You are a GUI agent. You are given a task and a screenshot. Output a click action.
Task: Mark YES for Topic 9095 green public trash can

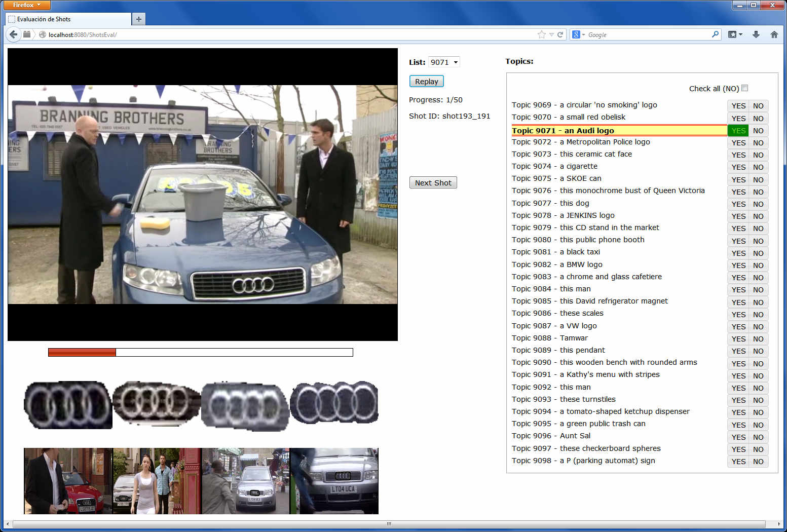pos(738,425)
